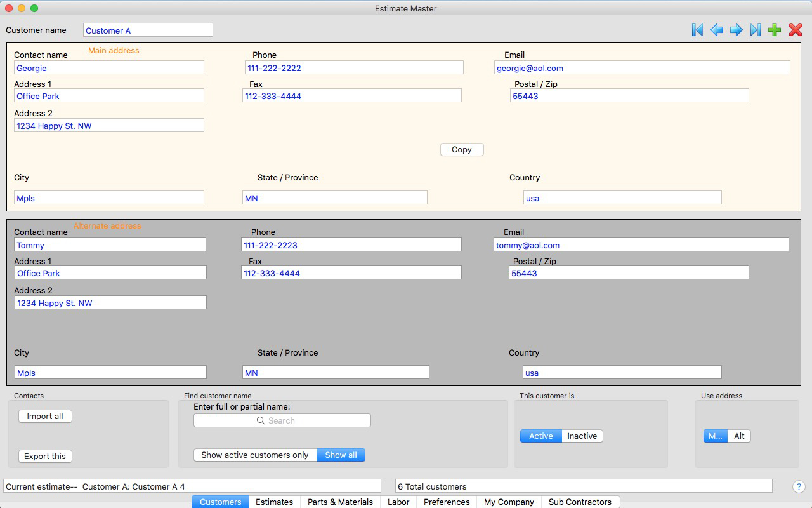Viewport: 812px width, 508px height.
Task: Advance to the next customer record
Action: coord(736,29)
